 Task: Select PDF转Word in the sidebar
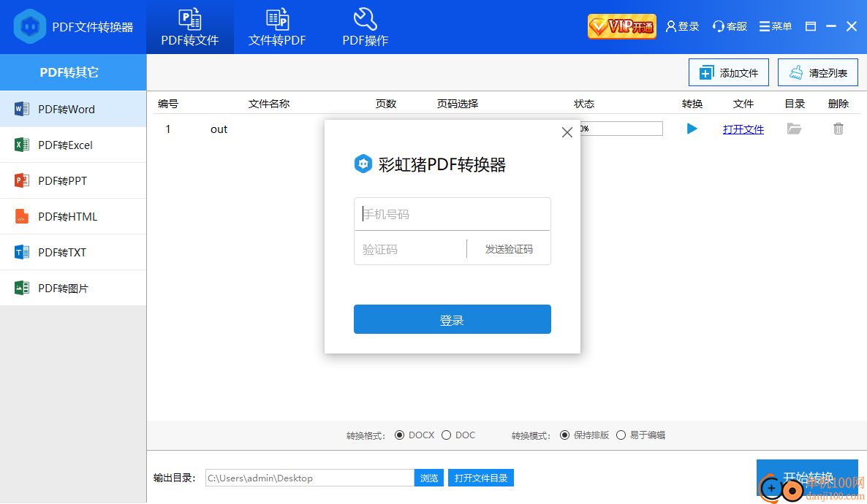coord(73,109)
